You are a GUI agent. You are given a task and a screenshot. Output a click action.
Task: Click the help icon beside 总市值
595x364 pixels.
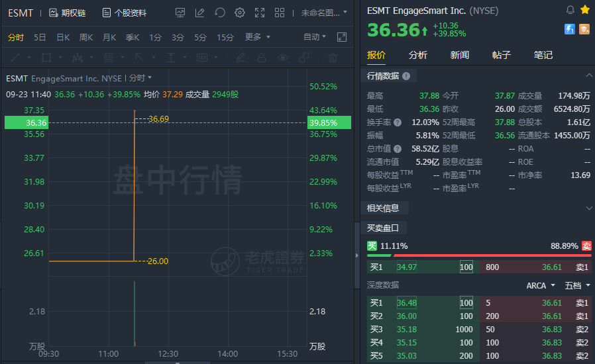[398, 149]
